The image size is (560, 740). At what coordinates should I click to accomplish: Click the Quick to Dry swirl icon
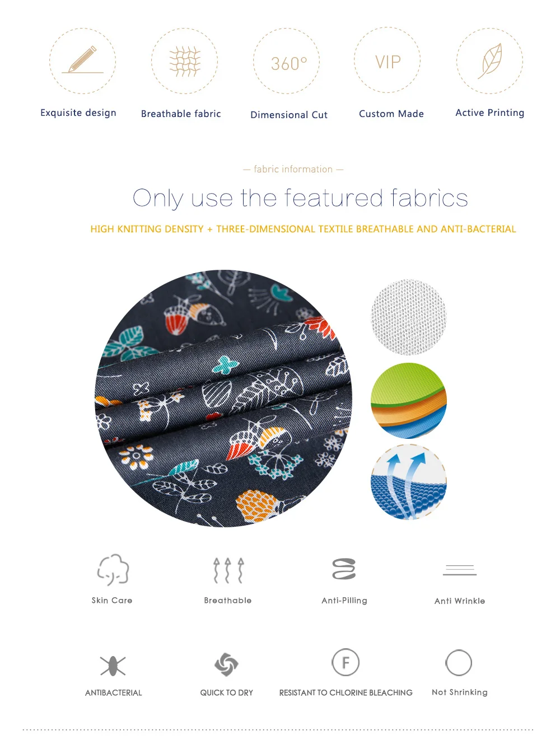click(226, 664)
